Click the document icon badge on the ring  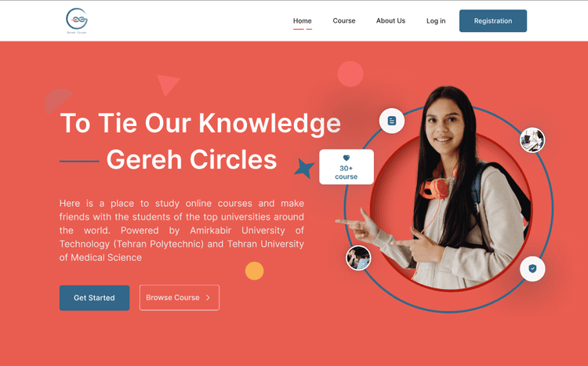pyautogui.click(x=391, y=121)
